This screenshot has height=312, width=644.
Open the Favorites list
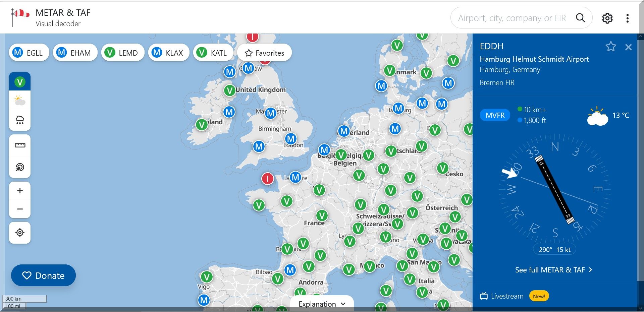coord(264,53)
